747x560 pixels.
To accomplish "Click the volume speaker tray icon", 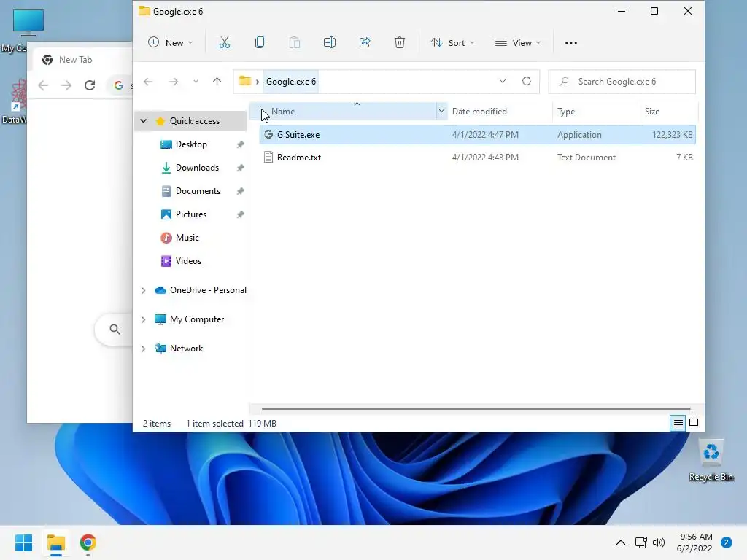I will coord(659,542).
